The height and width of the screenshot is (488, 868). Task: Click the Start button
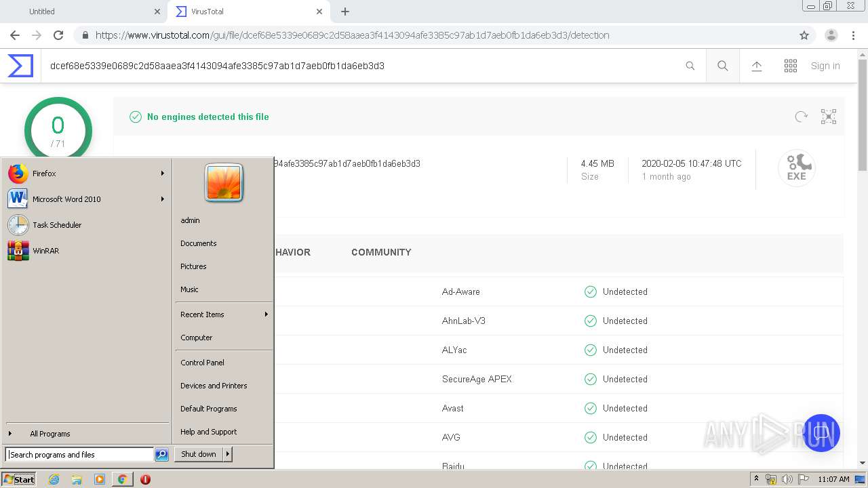tap(19, 479)
